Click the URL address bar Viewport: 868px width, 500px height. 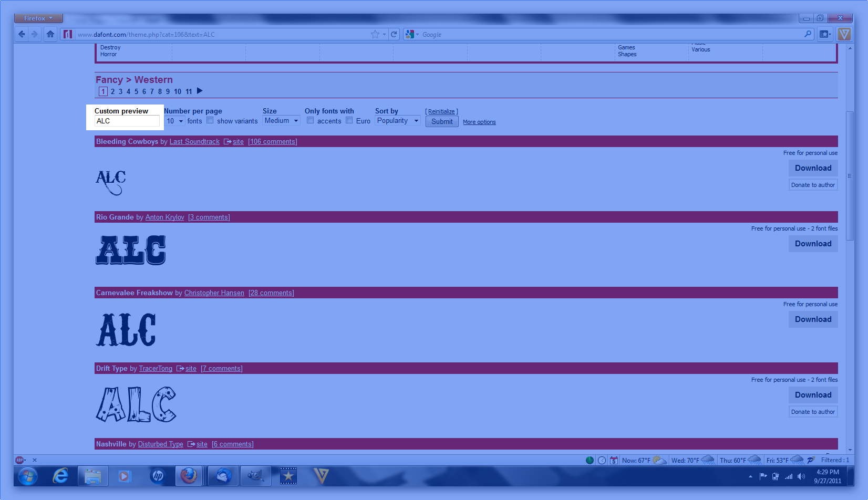point(222,35)
